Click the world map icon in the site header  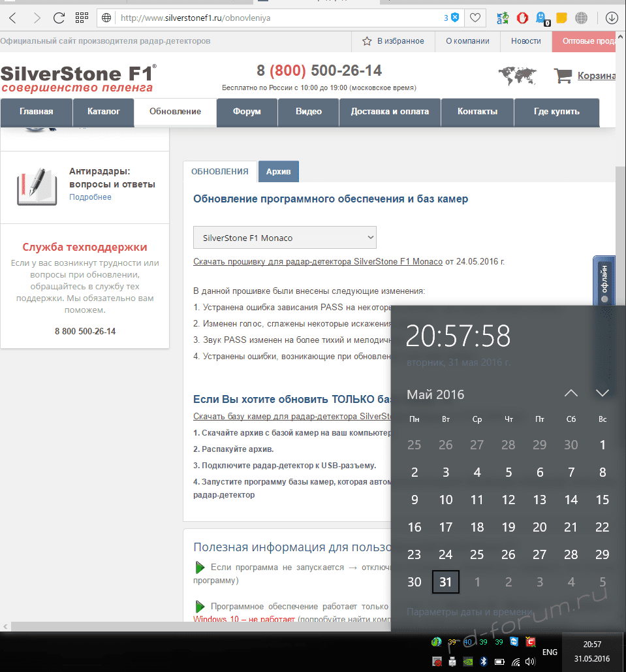[517, 76]
